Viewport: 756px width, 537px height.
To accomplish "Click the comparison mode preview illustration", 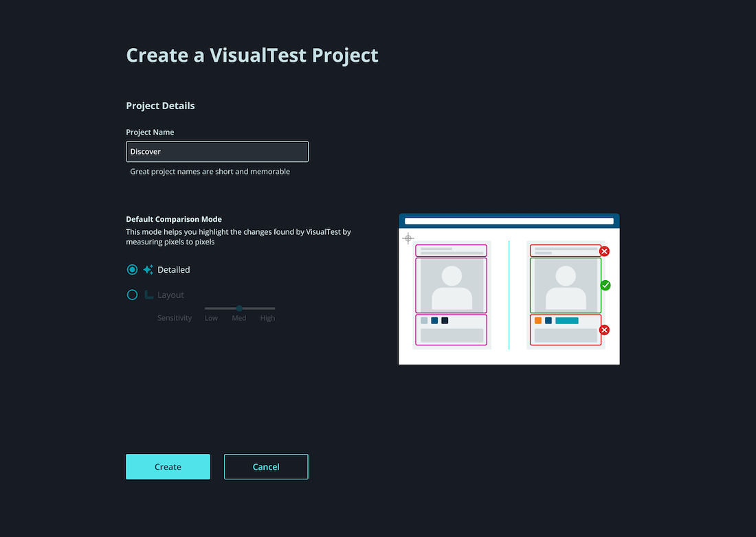I will point(509,289).
